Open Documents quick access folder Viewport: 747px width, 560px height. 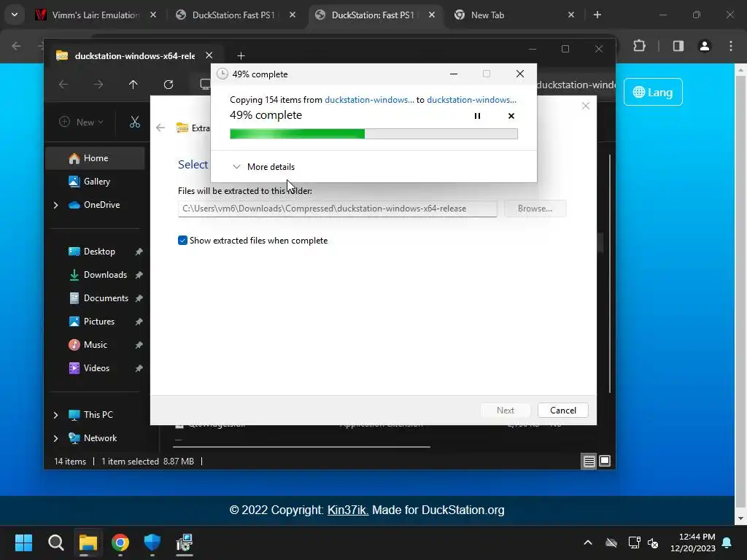pos(105,298)
